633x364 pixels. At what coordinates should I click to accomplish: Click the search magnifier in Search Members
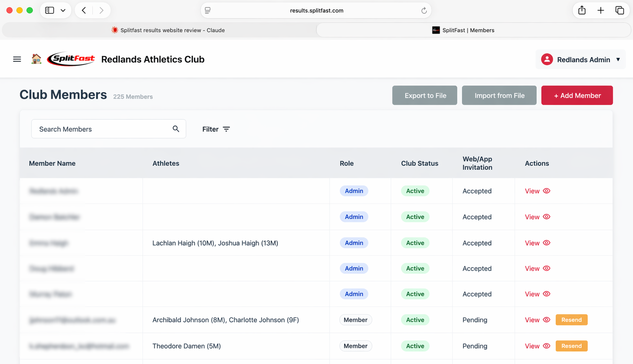(x=176, y=129)
